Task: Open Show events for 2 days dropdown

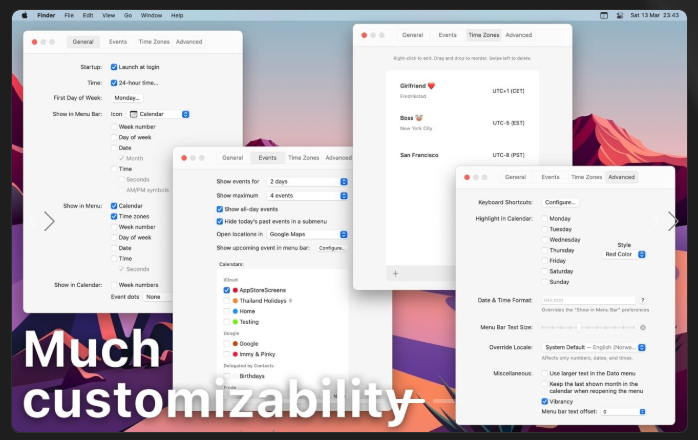Action: tap(307, 181)
